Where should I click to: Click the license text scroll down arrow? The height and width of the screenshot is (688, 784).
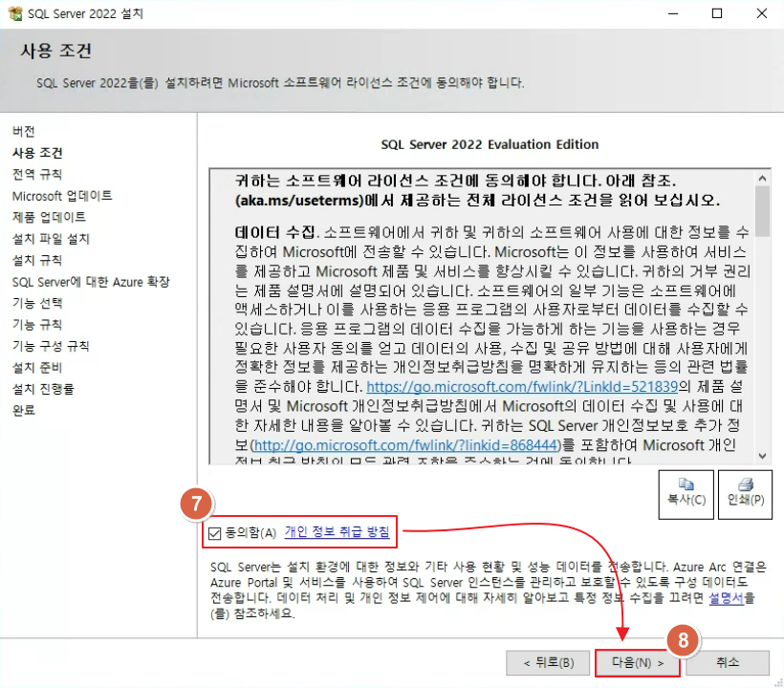(x=763, y=456)
